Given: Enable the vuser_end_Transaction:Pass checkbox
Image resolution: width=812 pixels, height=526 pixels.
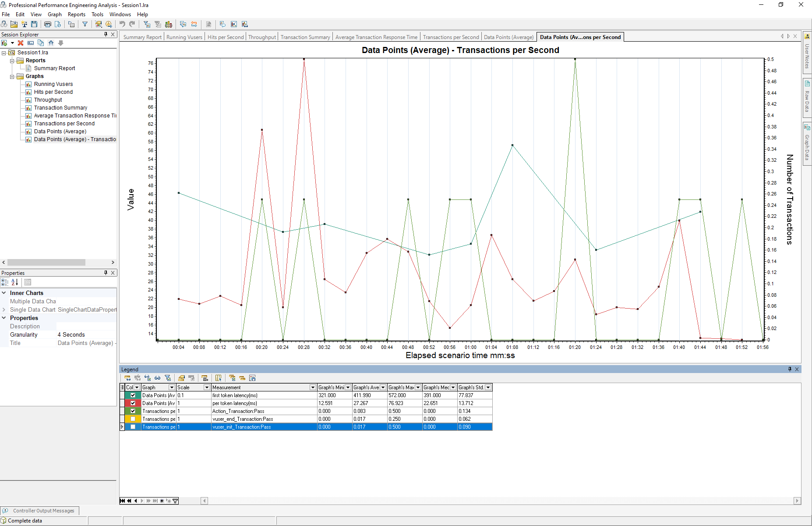Looking at the screenshot, I should (133, 419).
